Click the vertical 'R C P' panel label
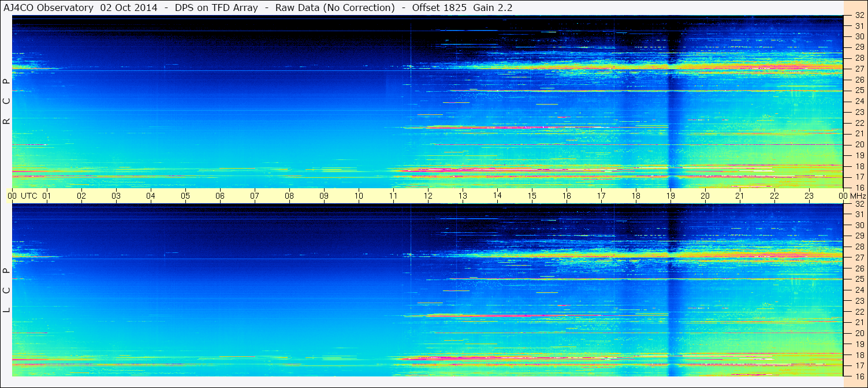 click(6, 101)
